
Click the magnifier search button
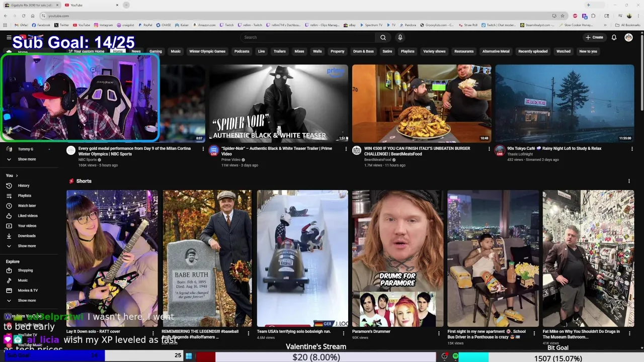pyautogui.click(x=383, y=37)
